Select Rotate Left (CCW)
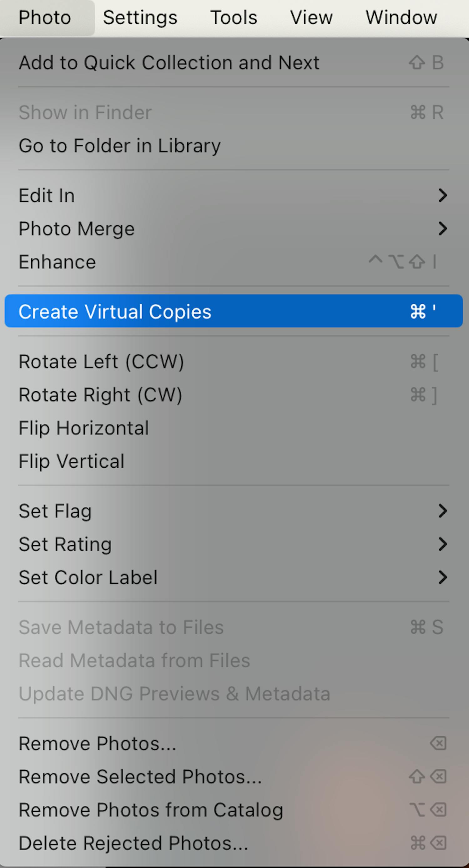469x868 pixels. [101, 362]
